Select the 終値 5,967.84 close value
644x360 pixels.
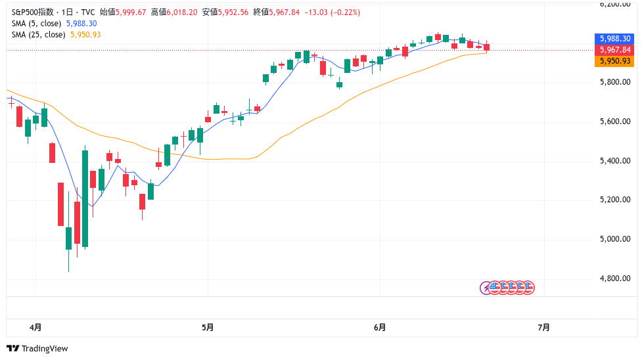277,12
